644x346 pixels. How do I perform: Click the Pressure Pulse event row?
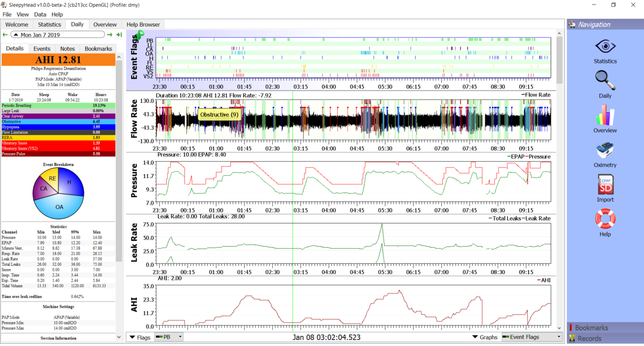pos(58,154)
